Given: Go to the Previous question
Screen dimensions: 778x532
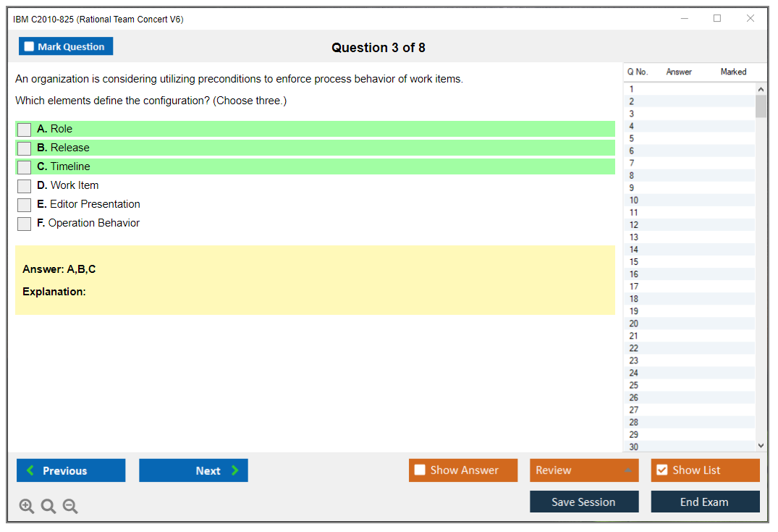Looking at the screenshot, I should [71, 470].
